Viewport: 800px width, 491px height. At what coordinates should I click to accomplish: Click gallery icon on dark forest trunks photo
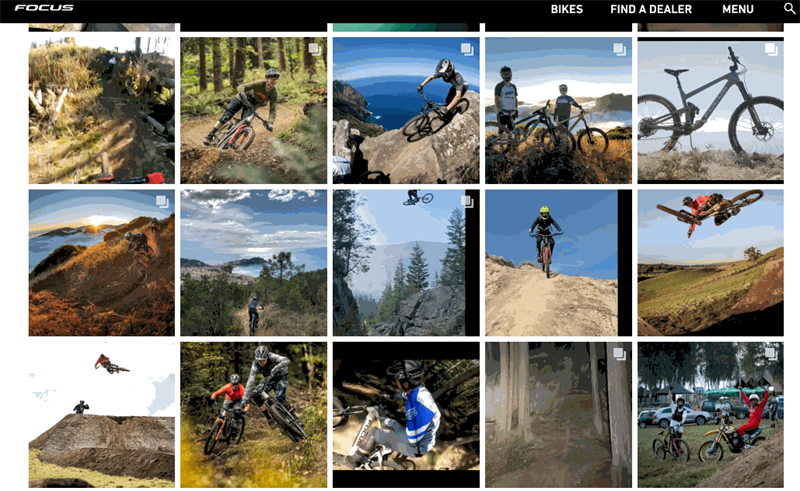tap(619, 354)
